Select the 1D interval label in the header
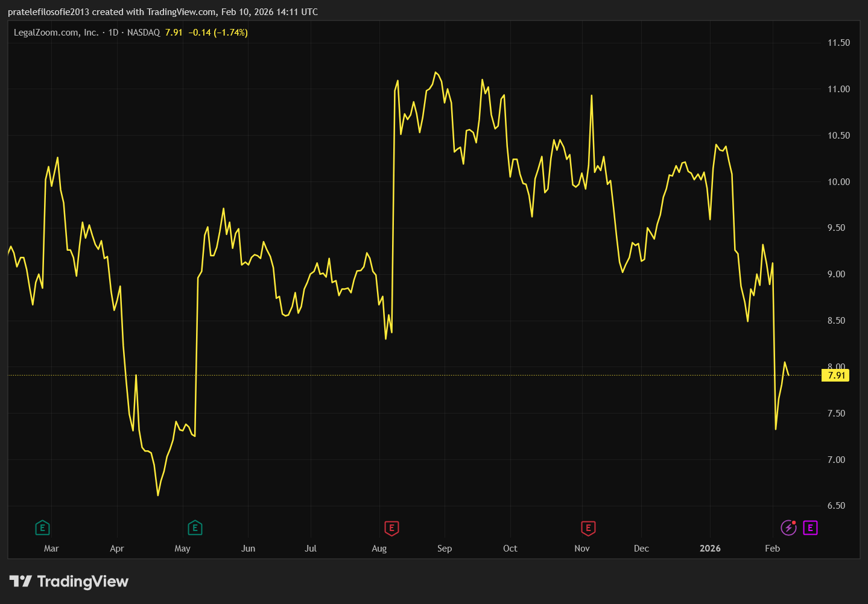Viewport: 868px width, 604px height. tap(113, 33)
